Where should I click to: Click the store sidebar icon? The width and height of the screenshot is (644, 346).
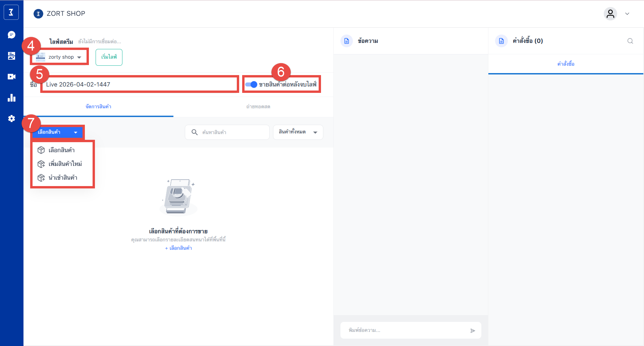11,56
